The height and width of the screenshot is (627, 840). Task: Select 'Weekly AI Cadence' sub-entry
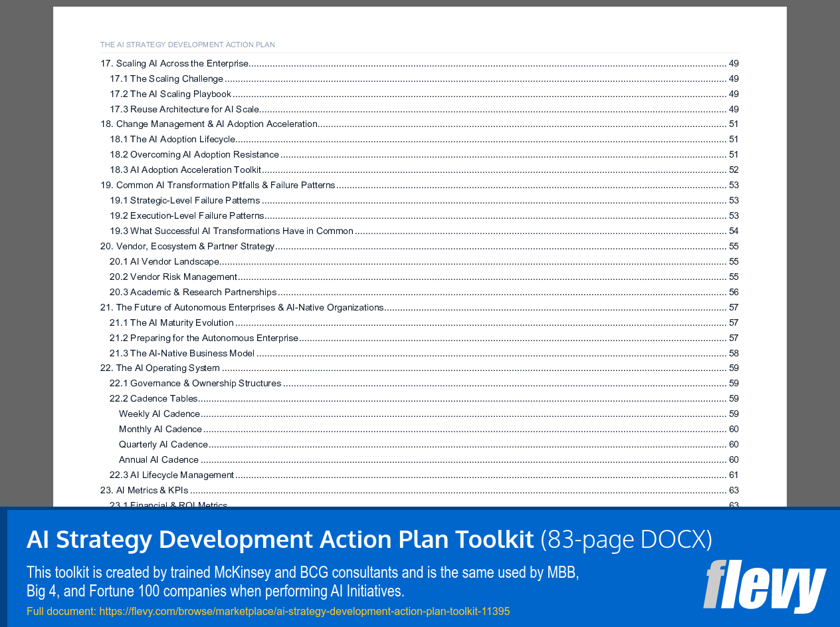[x=159, y=414]
